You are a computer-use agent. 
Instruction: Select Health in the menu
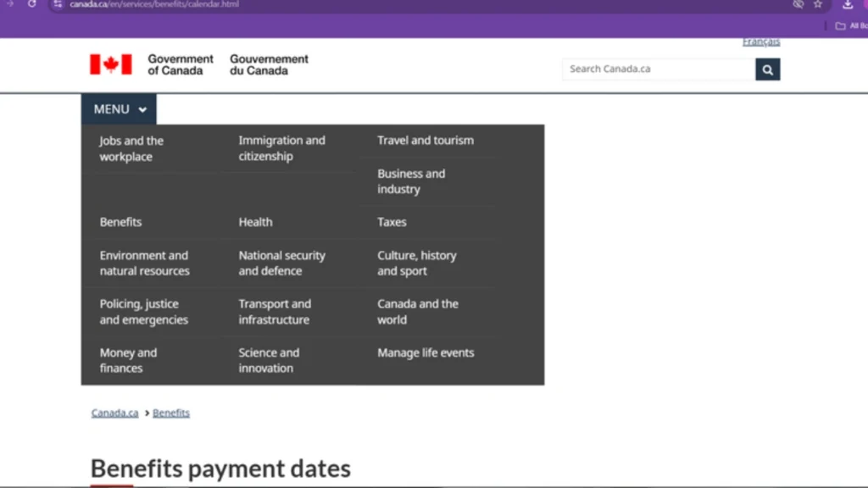click(x=255, y=222)
